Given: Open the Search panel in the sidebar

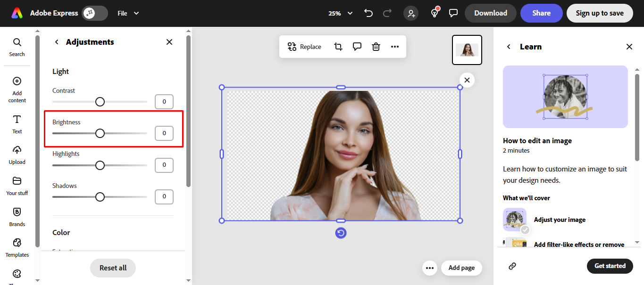Looking at the screenshot, I should click(x=17, y=46).
